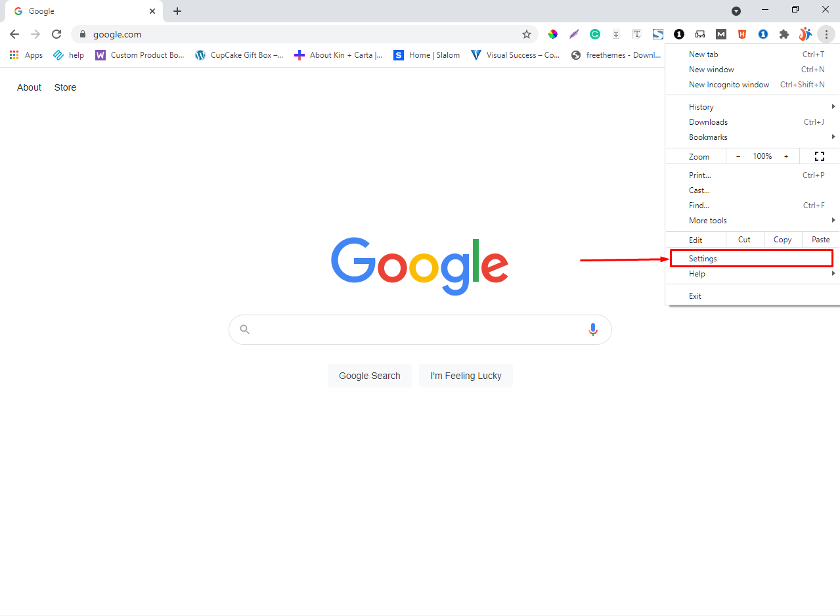840x616 pixels.
Task: Click the microphone icon for voice search
Action: point(593,329)
